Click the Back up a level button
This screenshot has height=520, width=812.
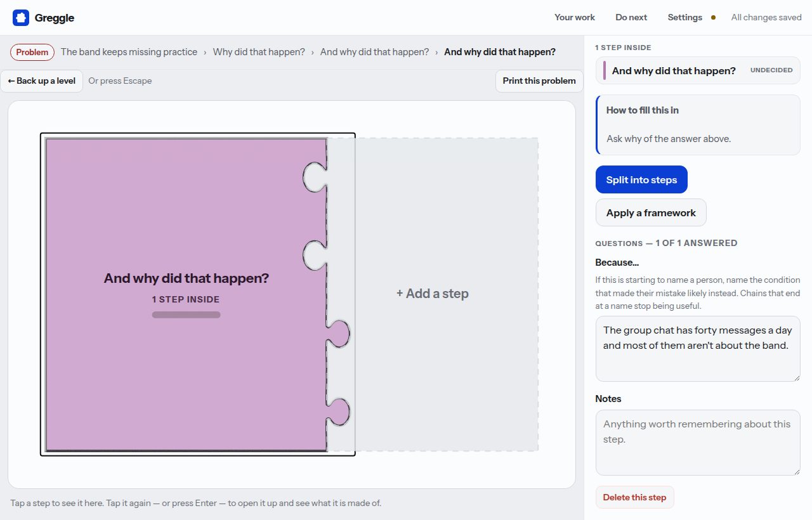42,81
